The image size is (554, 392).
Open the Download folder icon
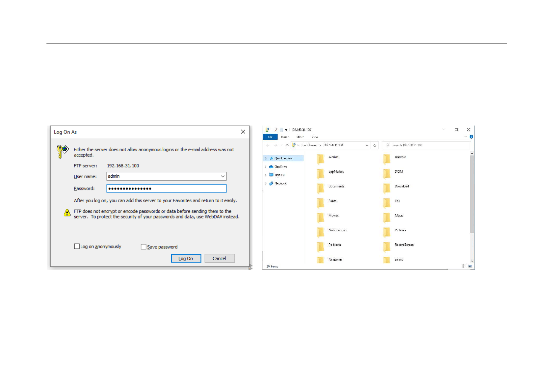pyautogui.click(x=386, y=188)
